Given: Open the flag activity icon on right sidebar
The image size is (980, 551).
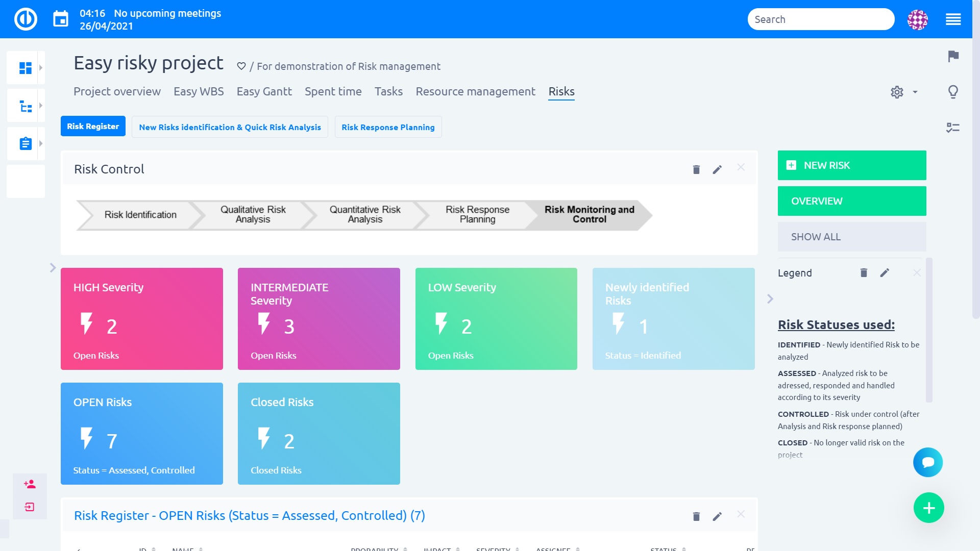Looking at the screenshot, I should pos(953,56).
